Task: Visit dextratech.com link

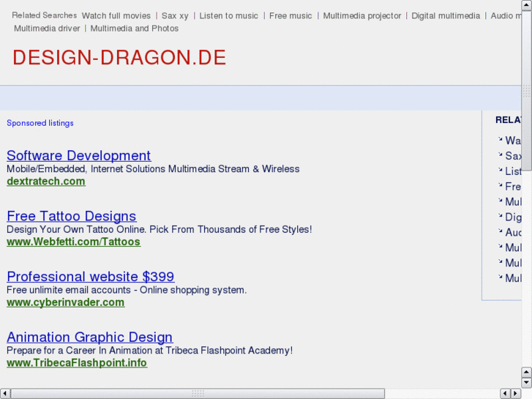Action: point(46,182)
